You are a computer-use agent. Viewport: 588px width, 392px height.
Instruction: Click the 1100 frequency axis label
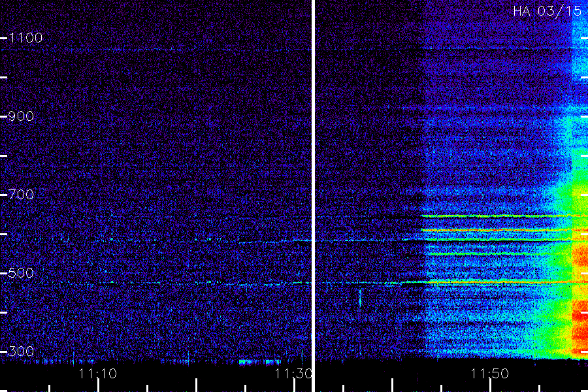25,38
